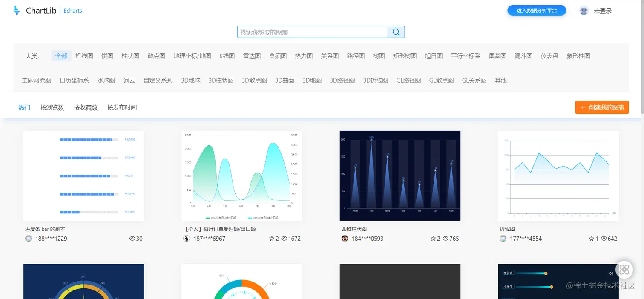Viewport: 644px width, 299px height.
Task: Select 路径图 category filter
Action: [356, 56]
